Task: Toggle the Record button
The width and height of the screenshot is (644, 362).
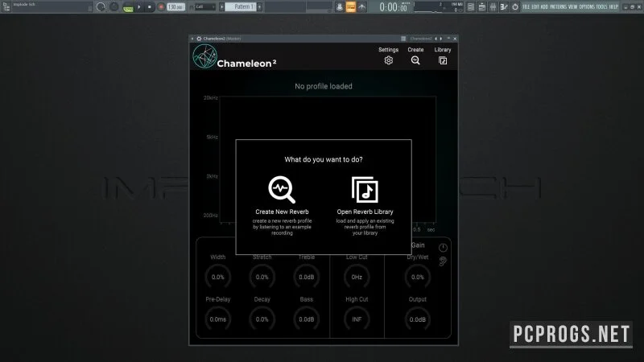Action: (x=161, y=7)
